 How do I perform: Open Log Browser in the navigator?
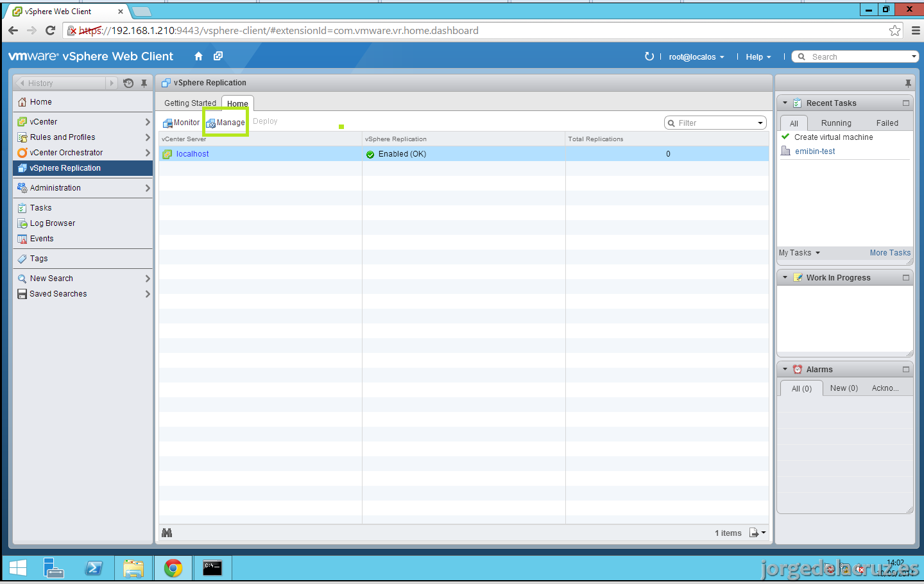pyautogui.click(x=83, y=223)
